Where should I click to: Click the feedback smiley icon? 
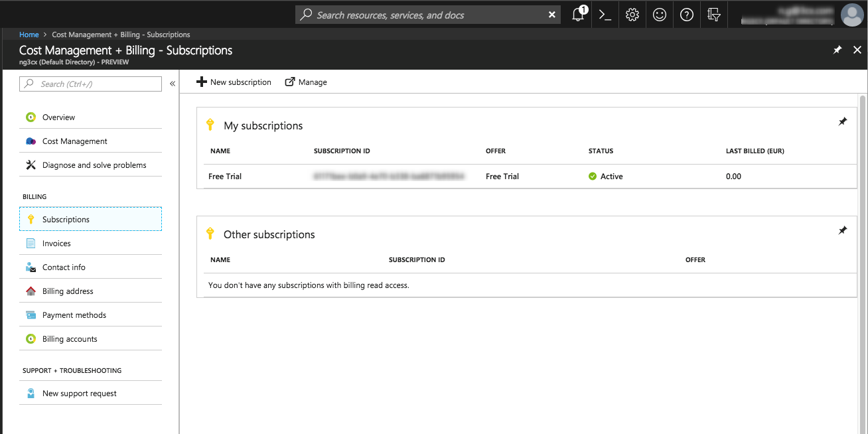tap(660, 15)
